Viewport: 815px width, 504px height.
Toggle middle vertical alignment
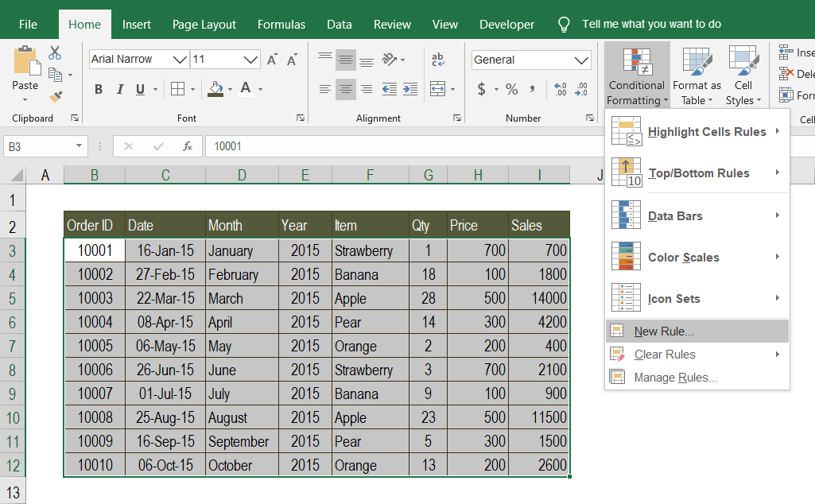click(x=346, y=60)
